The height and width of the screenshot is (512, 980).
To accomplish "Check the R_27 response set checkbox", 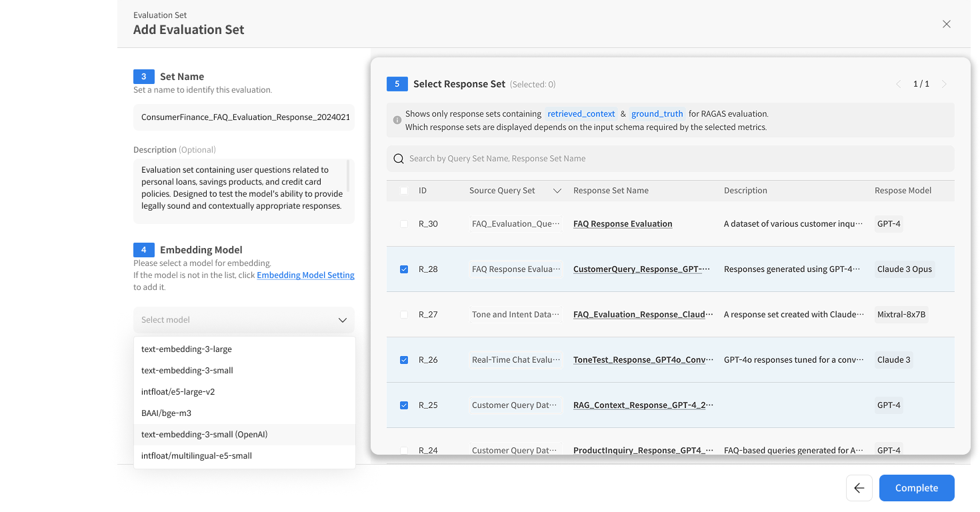I will click(x=404, y=315).
